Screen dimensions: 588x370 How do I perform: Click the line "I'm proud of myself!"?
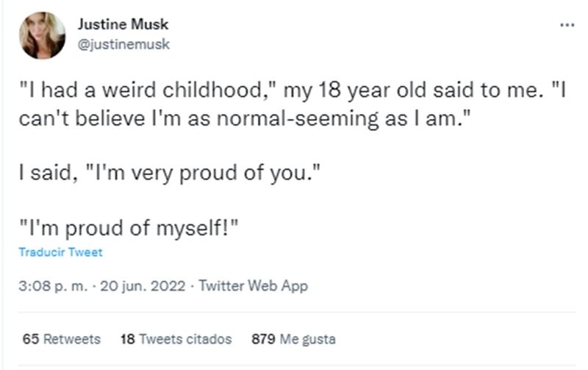pyautogui.click(x=129, y=228)
